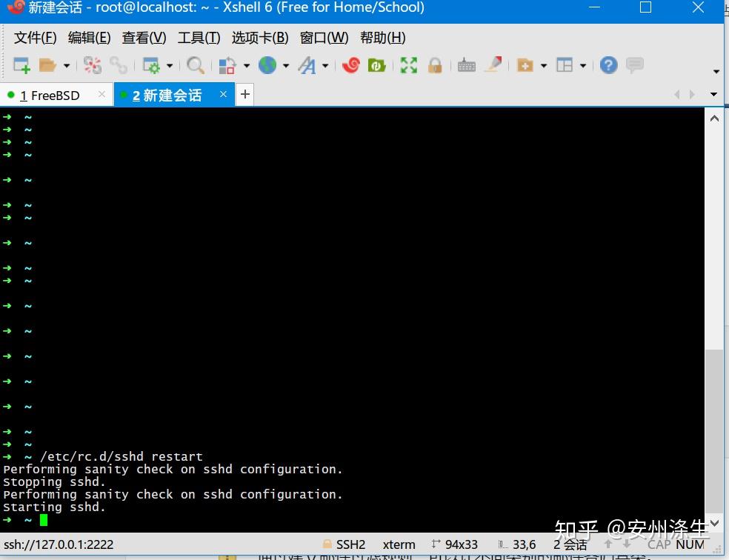Create a new session with the new session icon

19,65
